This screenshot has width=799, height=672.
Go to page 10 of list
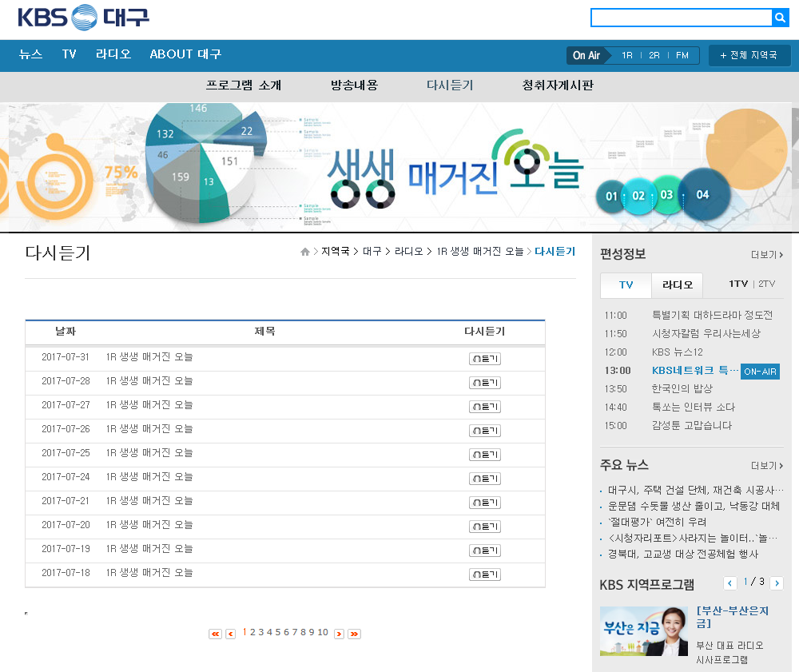click(x=323, y=632)
